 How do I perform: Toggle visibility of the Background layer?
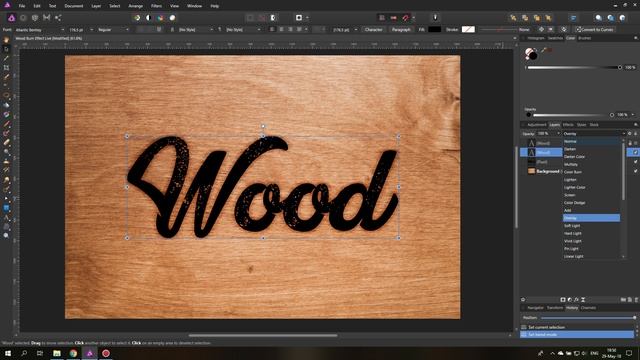(636, 171)
